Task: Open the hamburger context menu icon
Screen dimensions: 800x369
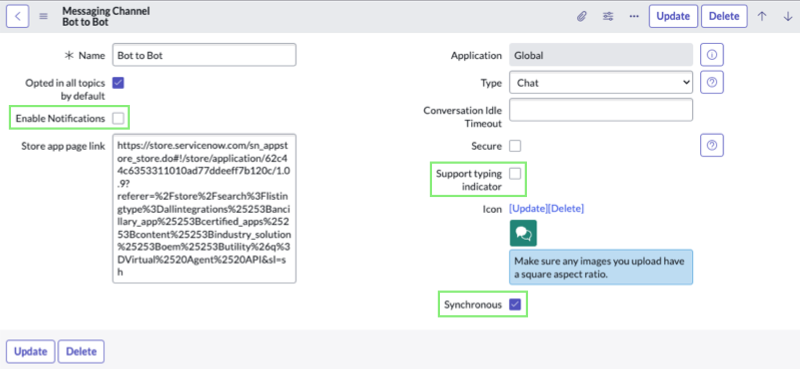Action: [44, 16]
